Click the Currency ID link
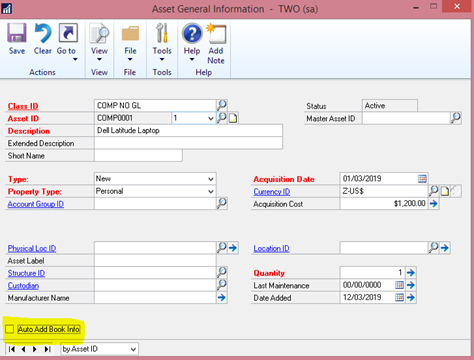Screen dimensions: 474x360 tap(272, 192)
